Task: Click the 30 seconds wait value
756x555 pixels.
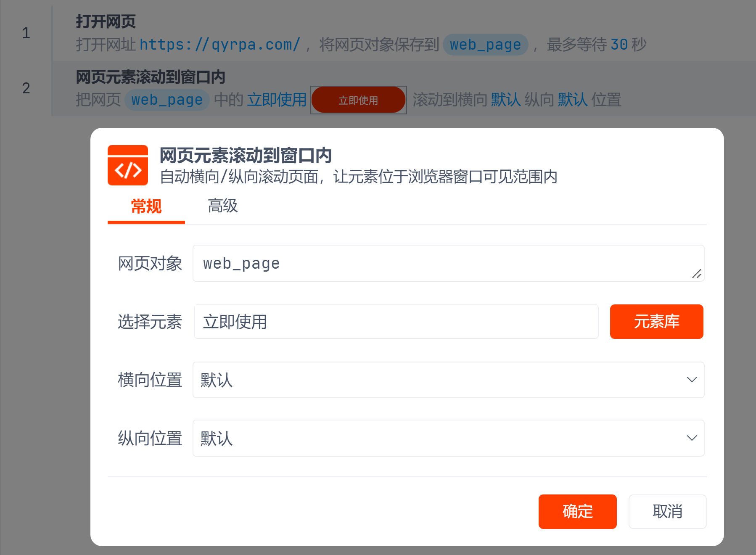Action: click(619, 45)
